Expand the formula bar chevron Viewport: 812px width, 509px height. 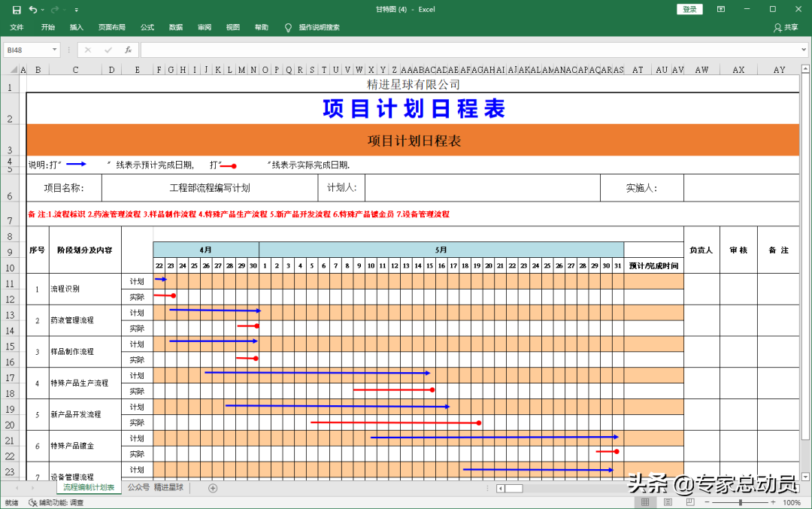point(804,50)
